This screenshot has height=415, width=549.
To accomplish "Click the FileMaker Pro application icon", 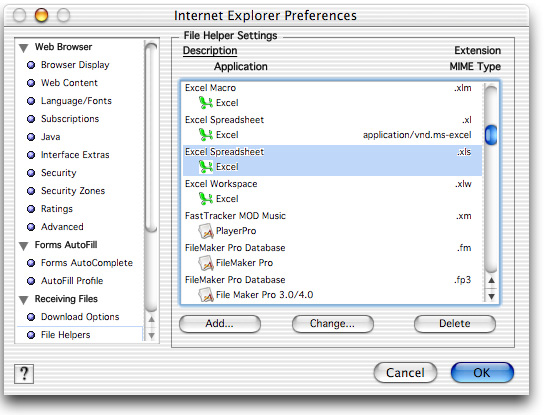I will coord(206,263).
